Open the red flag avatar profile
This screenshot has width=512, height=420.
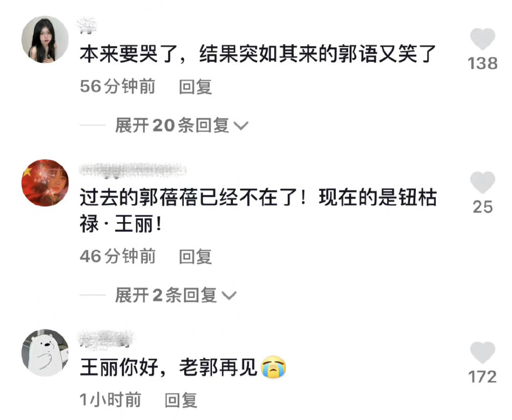[x=45, y=183]
